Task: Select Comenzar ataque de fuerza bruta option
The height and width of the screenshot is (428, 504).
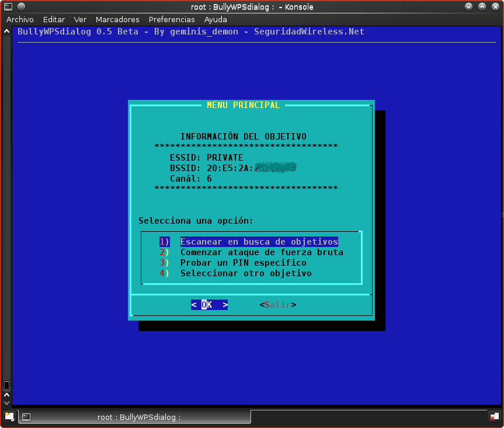Action: point(261,252)
